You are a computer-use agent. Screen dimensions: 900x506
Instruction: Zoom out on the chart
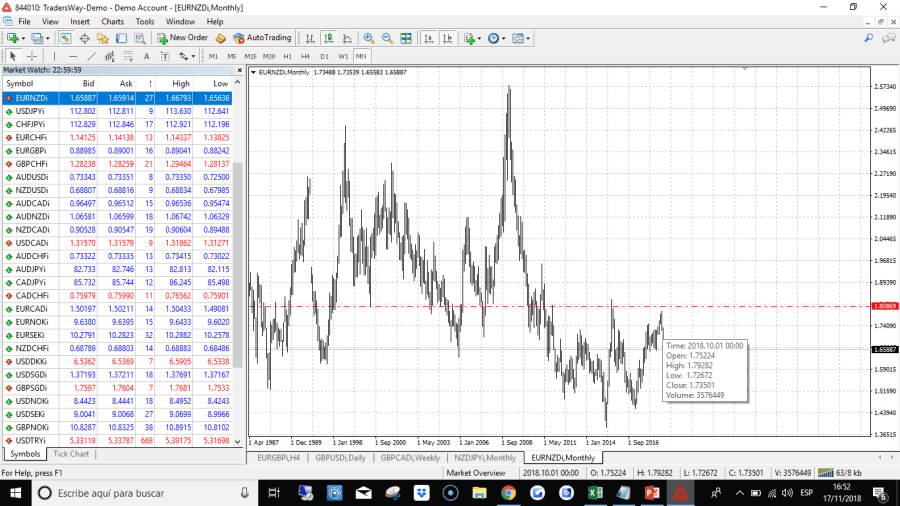386,38
